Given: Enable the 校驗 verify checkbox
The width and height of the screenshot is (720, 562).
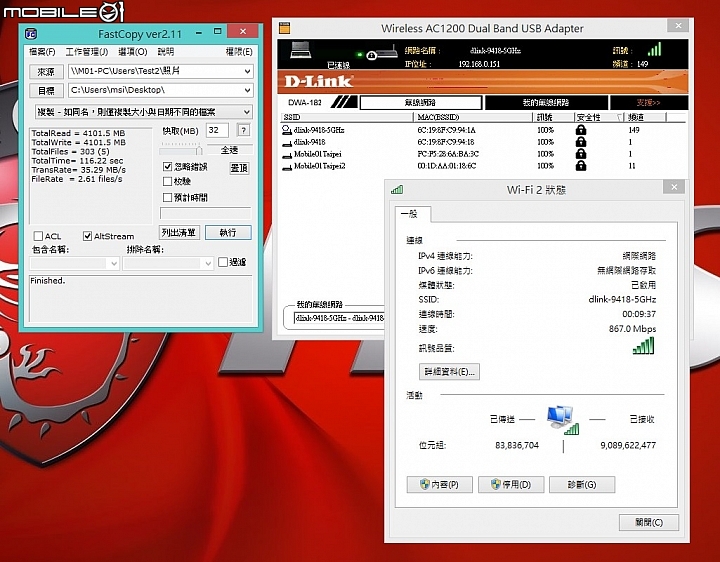Looking at the screenshot, I should [x=168, y=181].
